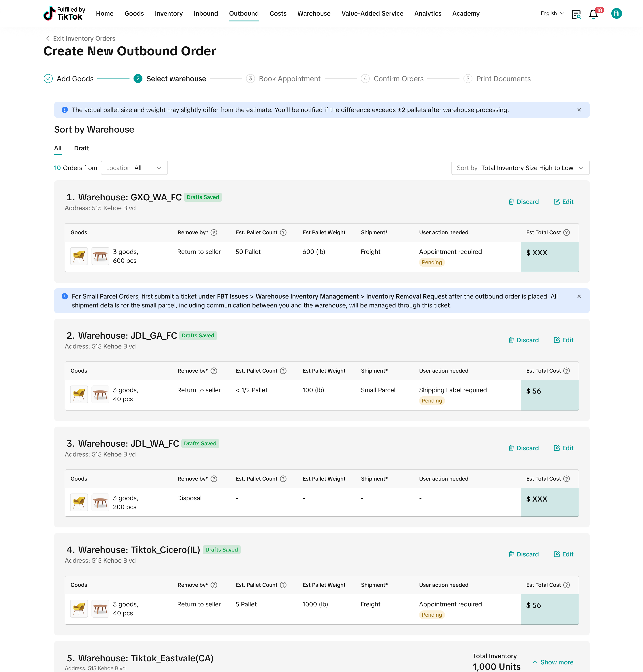Open the teal account avatar icon
The height and width of the screenshot is (672, 643).
click(x=616, y=13)
